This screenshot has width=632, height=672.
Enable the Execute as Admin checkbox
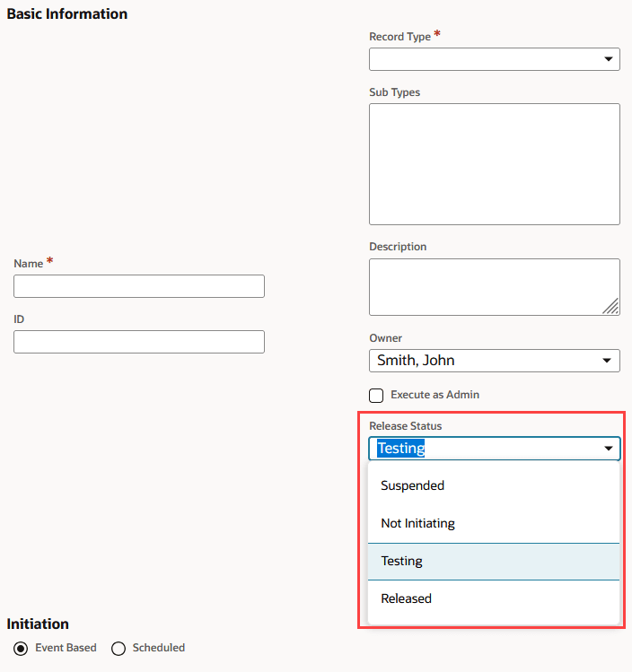[376, 396]
